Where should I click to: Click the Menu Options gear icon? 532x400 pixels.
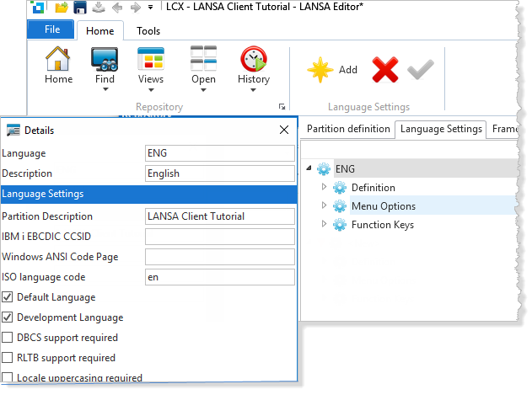click(x=340, y=206)
